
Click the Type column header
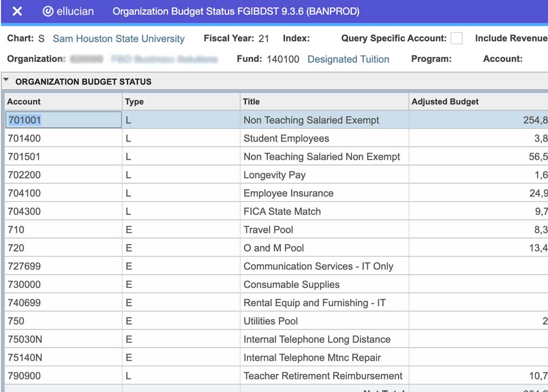pyautogui.click(x=132, y=102)
